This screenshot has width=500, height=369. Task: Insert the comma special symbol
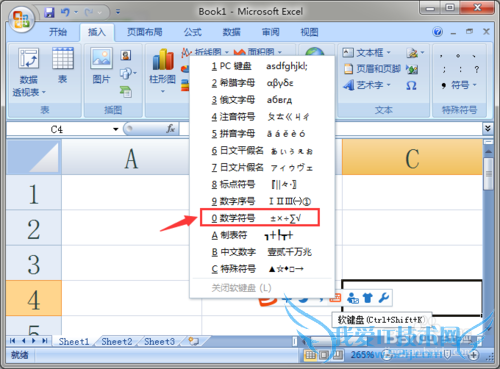pyautogui.click(x=441, y=56)
